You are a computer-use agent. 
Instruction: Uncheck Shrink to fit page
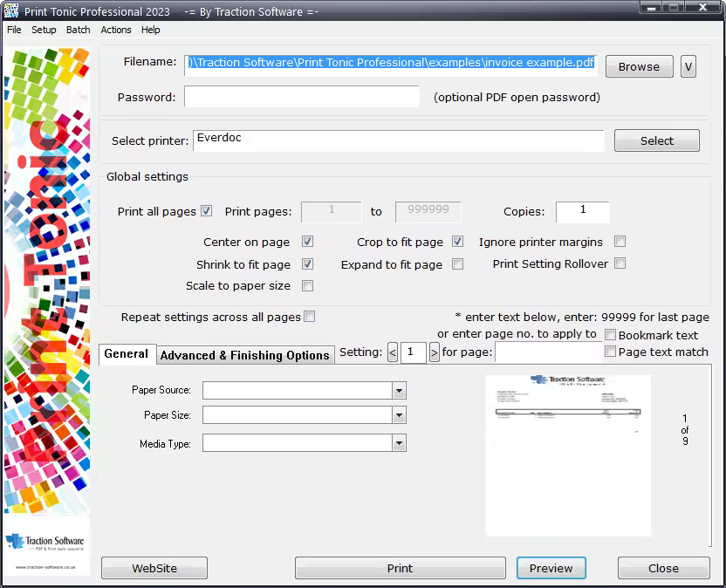click(307, 264)
